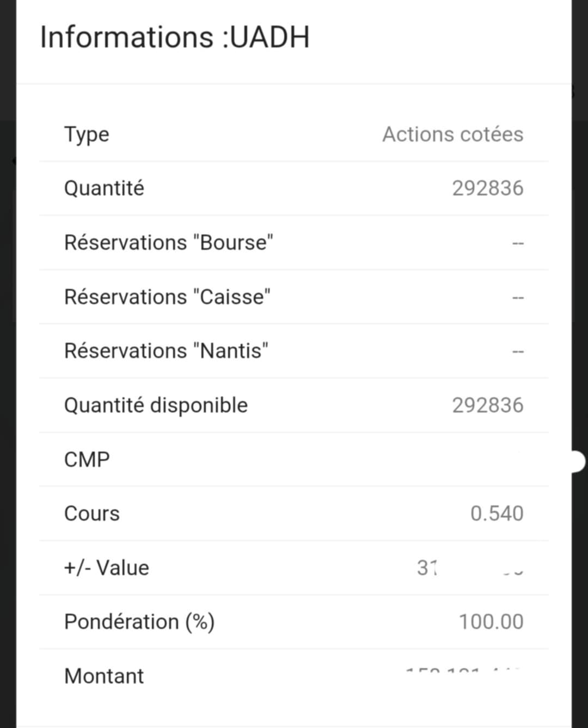588x728 pixels.
Task: Select the Quantité row label
Action: pyautogui.click(x=104, y=188)
